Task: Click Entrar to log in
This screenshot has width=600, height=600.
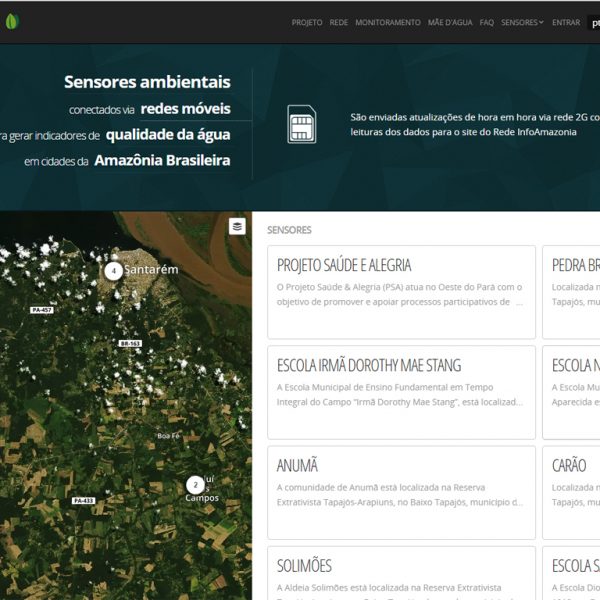Action: 566,22
